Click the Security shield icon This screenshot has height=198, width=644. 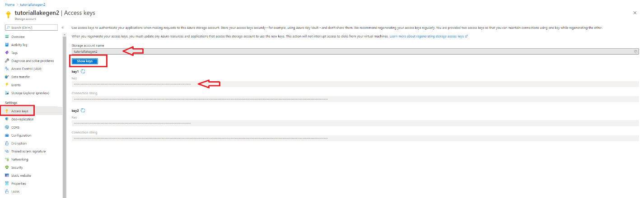7,167
